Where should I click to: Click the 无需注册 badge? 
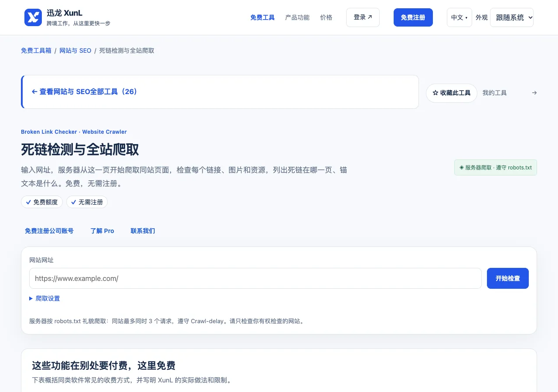(x=87, y=202)
